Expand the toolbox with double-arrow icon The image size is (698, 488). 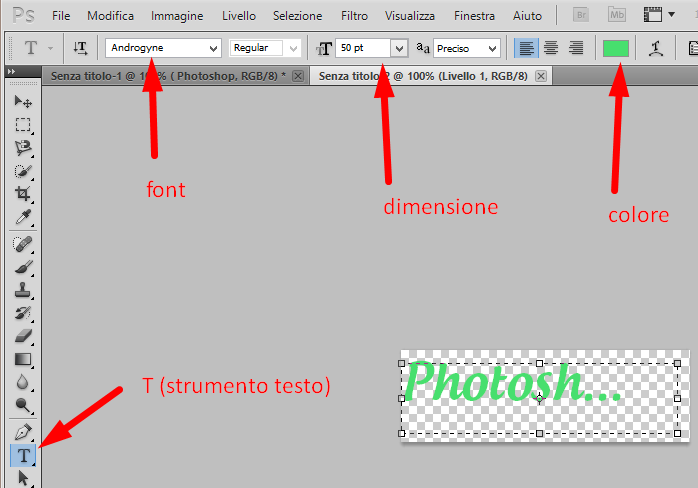pyautogui.click(x=12, y=71)
